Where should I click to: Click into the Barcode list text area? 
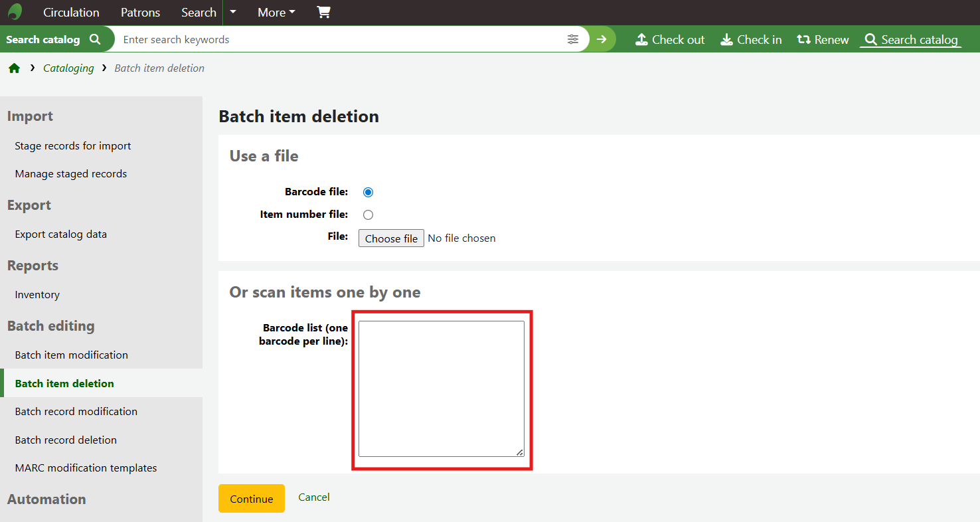click(x=441, y=389)
